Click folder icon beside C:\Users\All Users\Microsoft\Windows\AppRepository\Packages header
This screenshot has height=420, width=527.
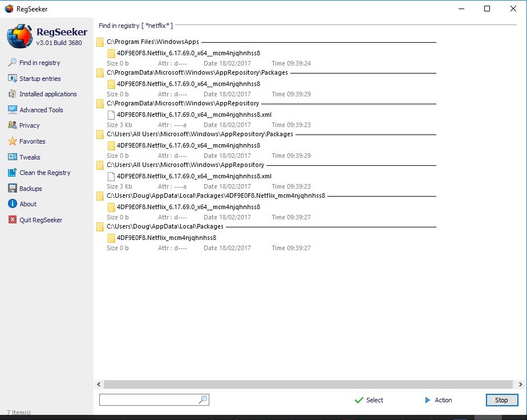100,134
